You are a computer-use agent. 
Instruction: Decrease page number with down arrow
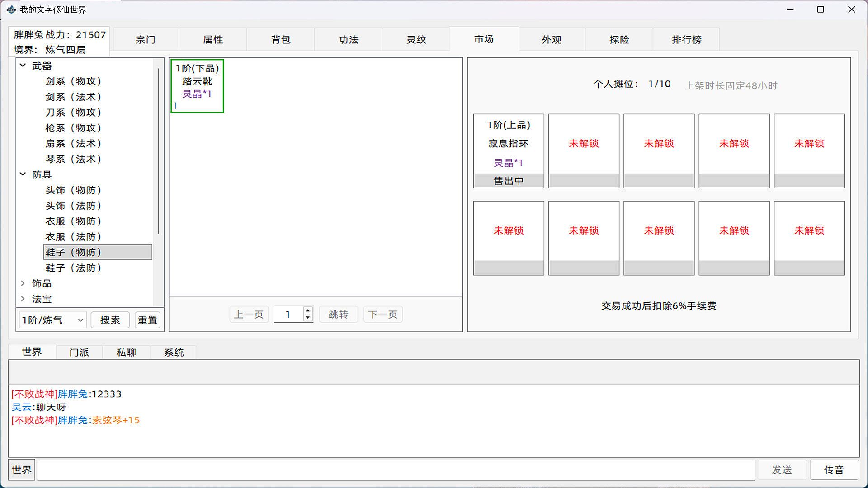tap(308, 318)
